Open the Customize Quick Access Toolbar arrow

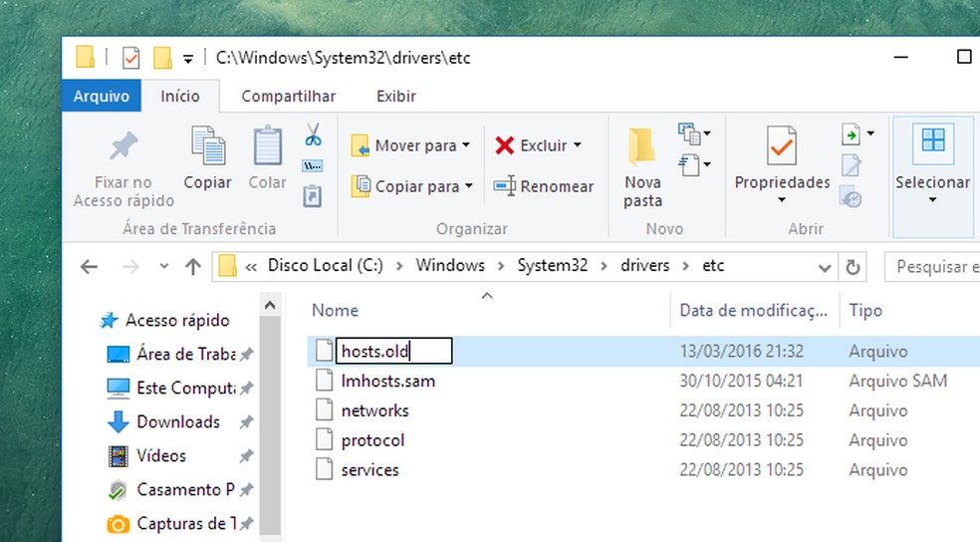[188, 60]
